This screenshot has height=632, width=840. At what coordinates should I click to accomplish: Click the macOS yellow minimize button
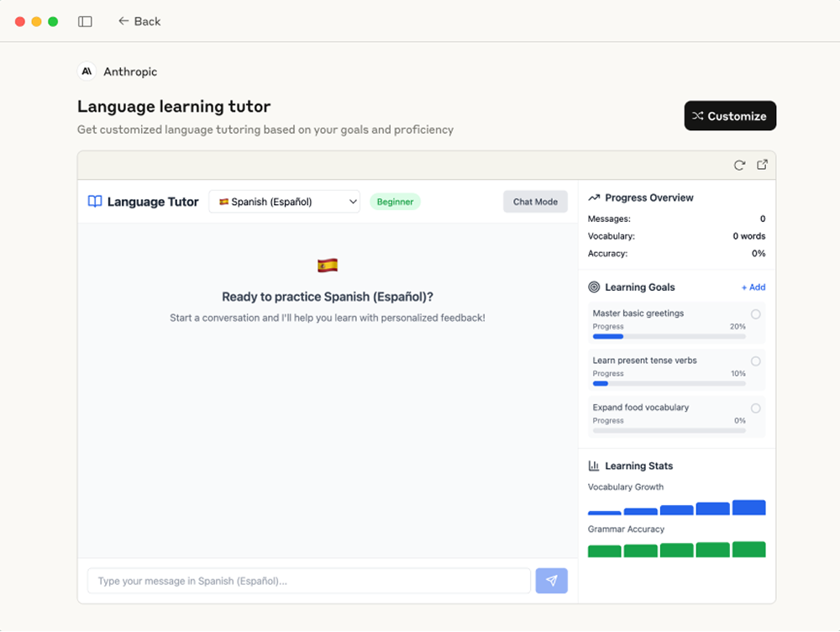[x=36, y=22]
